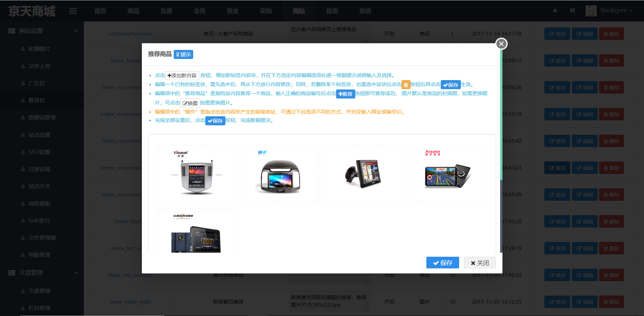Click 编辑 in the news_index_right row

click(x=585, y=302)
